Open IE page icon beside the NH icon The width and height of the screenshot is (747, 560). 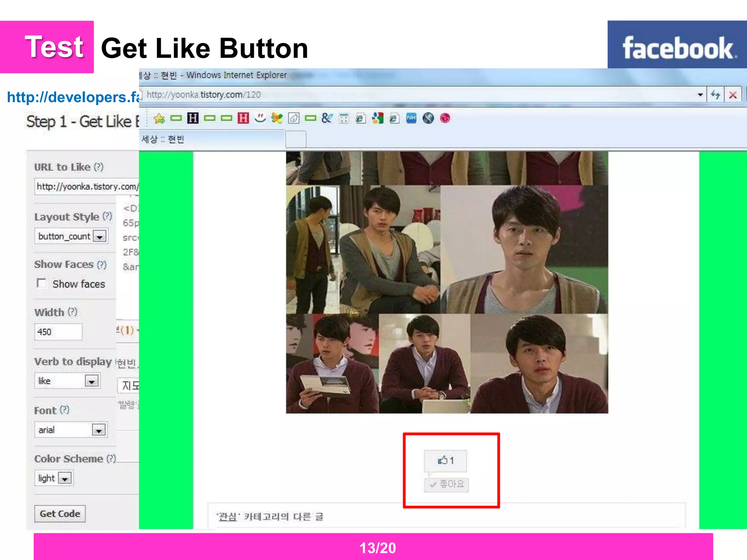click(x=394, y=118)
